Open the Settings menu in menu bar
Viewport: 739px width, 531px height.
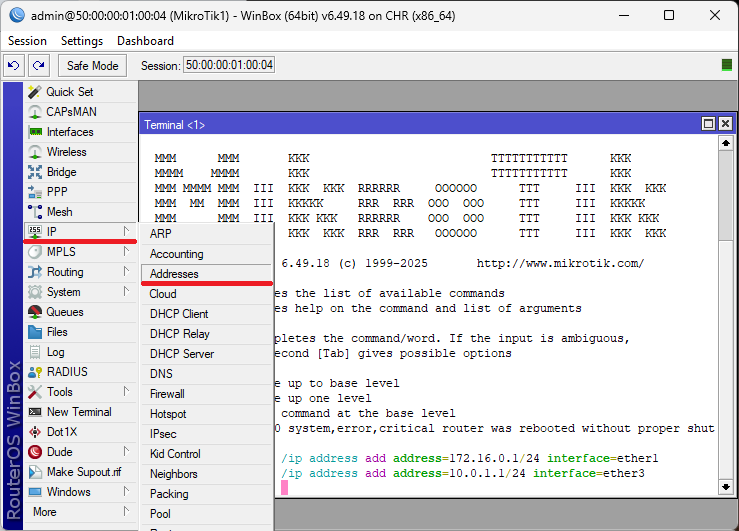(81, 41)
